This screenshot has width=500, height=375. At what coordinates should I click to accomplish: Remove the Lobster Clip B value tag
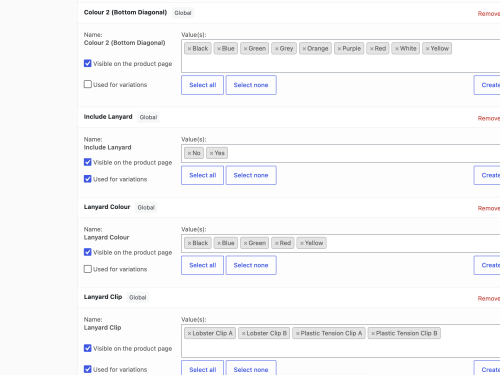(244, 333)
